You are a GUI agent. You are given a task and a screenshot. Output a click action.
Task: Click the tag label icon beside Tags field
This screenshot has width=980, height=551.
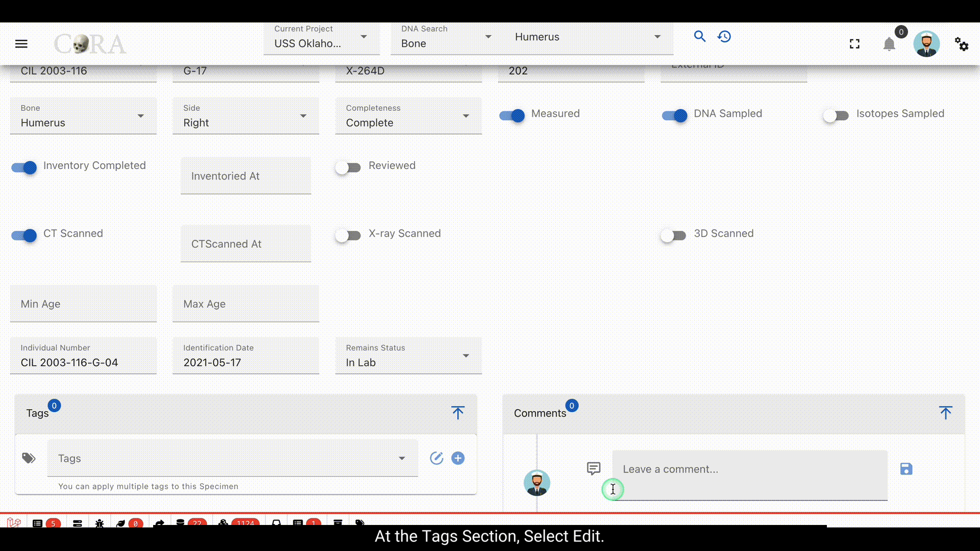pos(29,458)
